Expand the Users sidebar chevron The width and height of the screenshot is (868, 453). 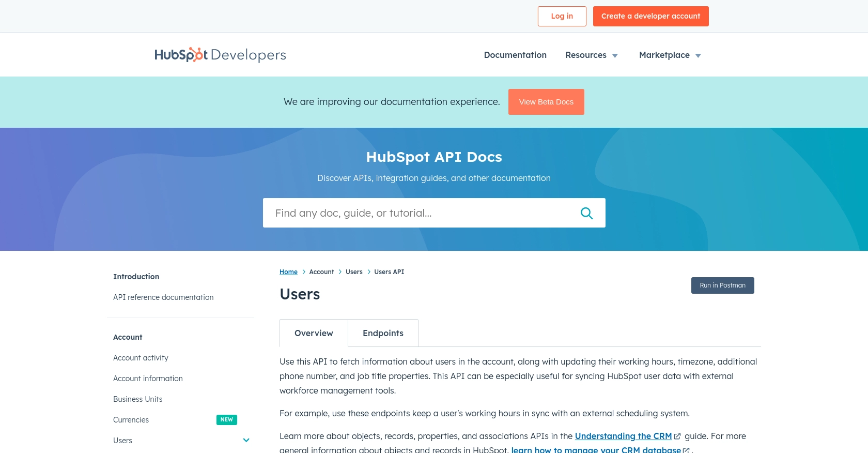(246, 441)
